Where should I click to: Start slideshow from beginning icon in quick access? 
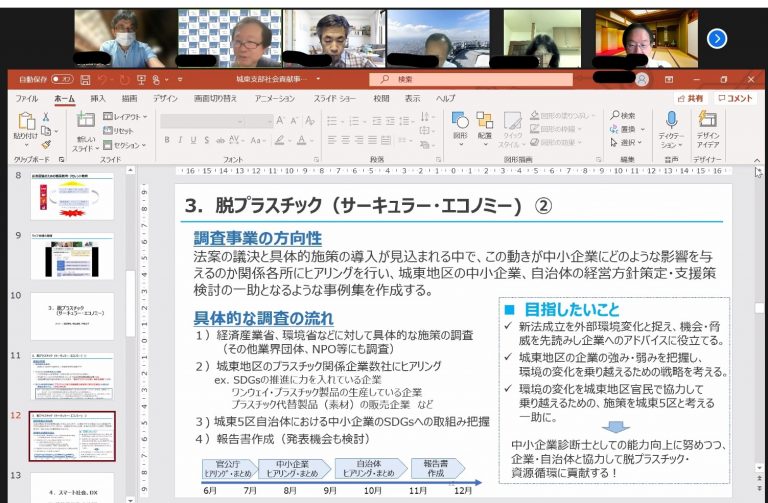tap(142, 79)
